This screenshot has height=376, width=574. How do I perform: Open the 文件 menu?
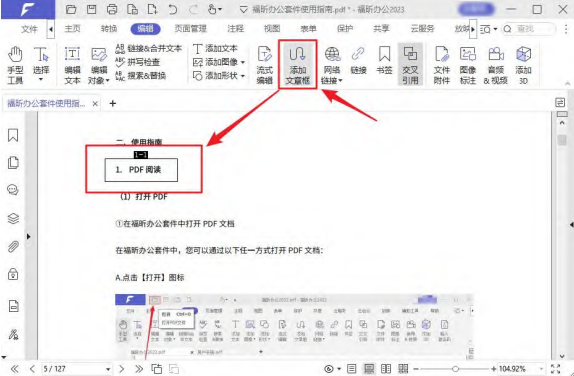(29, 29)
